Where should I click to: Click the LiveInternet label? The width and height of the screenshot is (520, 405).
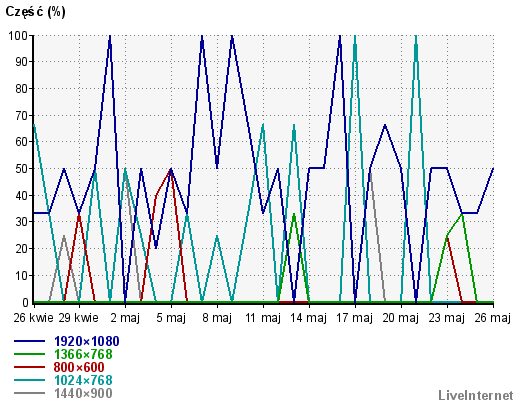click(x=476, y=395)
